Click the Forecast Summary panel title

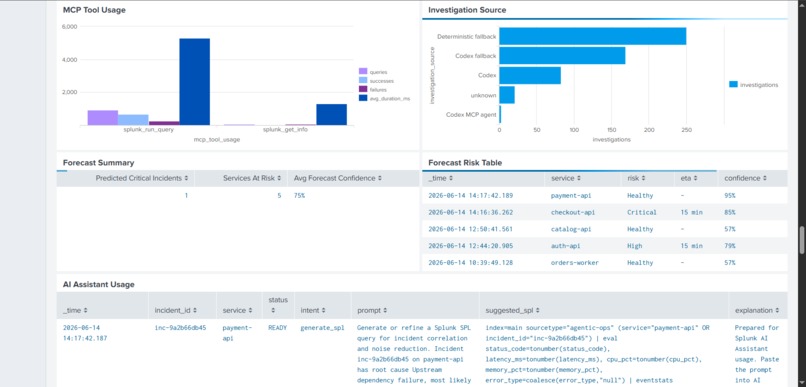click(98, 163)
